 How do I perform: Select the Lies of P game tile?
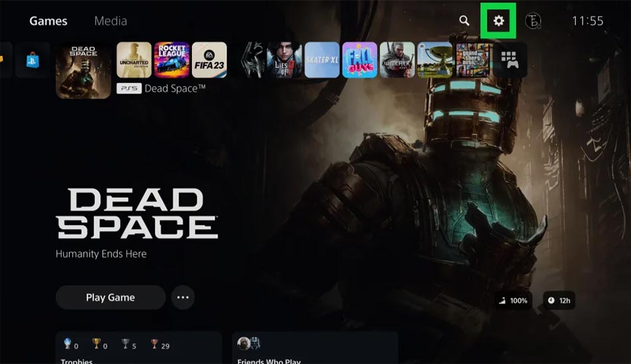click(284, 60)
